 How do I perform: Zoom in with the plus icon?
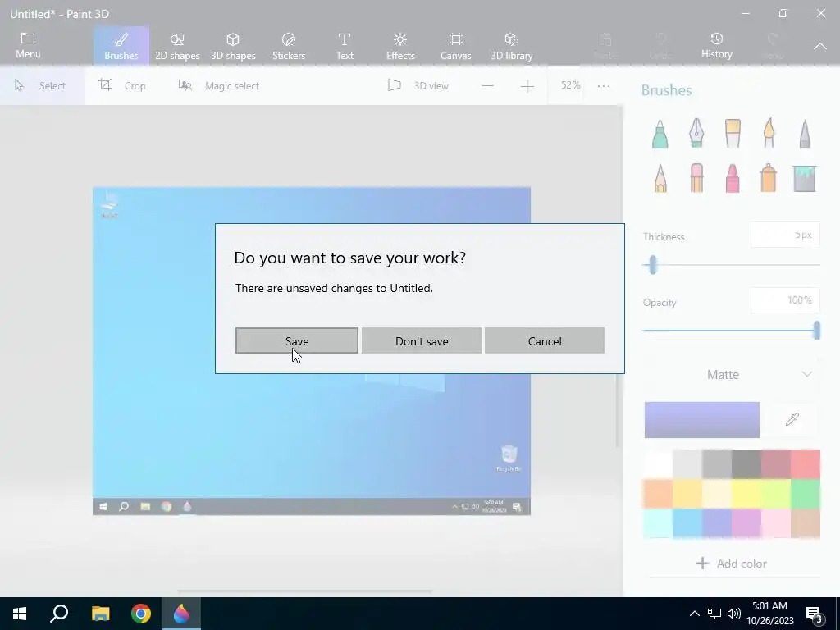click(527, 85)
